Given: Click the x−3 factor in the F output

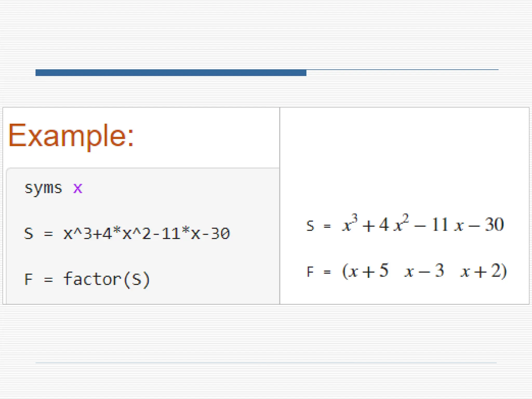Looking at the screenshot, I should point(424,271).
